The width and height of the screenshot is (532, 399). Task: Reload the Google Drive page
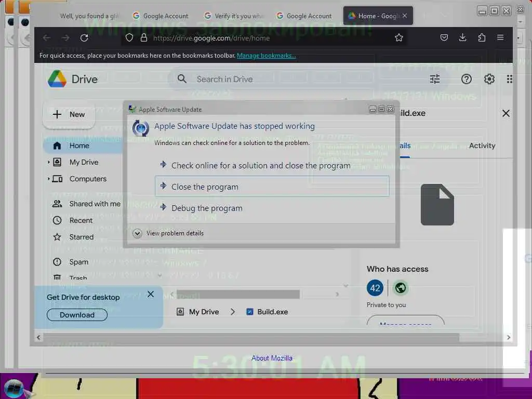(84, 37)
